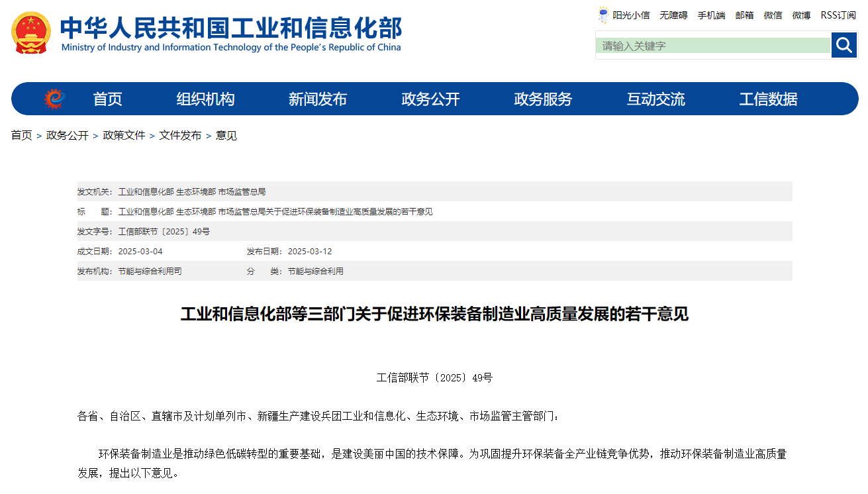
Task: Click the 发文字号 field label
Action: tap(95, 232)
